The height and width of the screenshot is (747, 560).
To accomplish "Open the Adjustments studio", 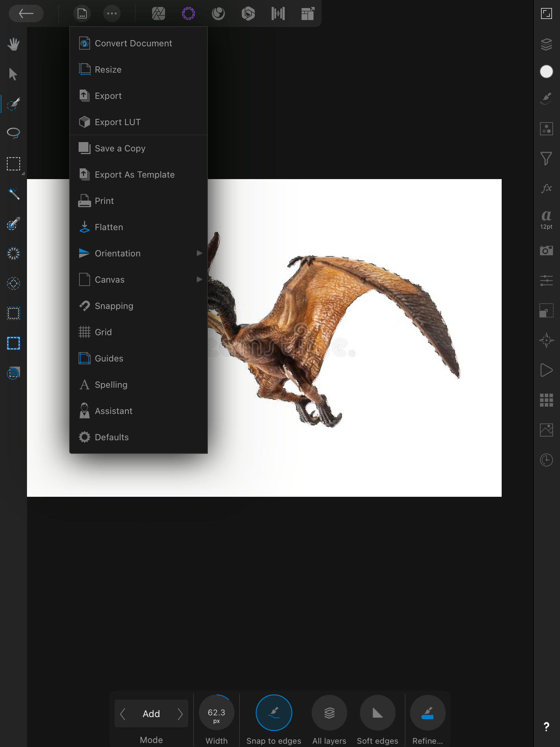I will tap(547, 129).
